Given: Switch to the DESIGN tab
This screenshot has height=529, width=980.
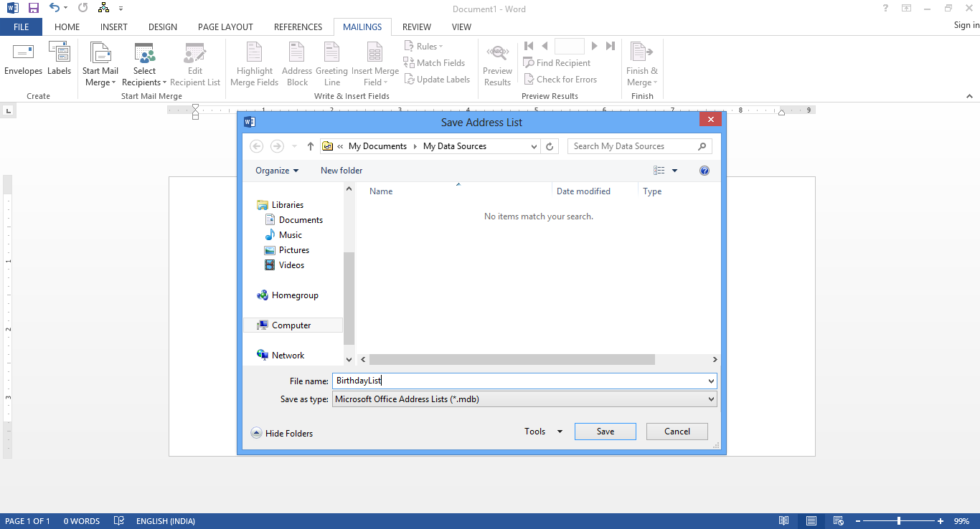Looking at the screenshot, I should pos(163,27).
